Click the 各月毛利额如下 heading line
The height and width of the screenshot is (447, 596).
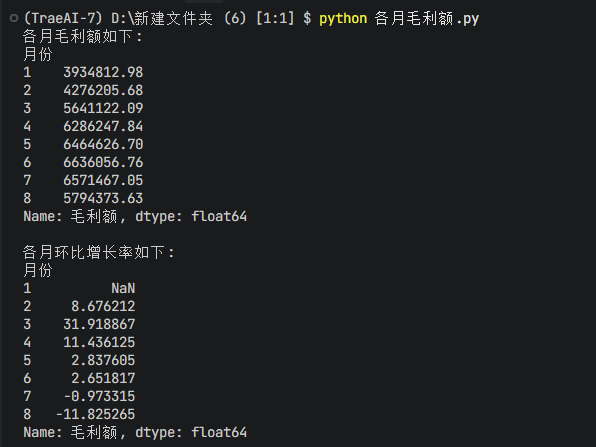point(82,36)
